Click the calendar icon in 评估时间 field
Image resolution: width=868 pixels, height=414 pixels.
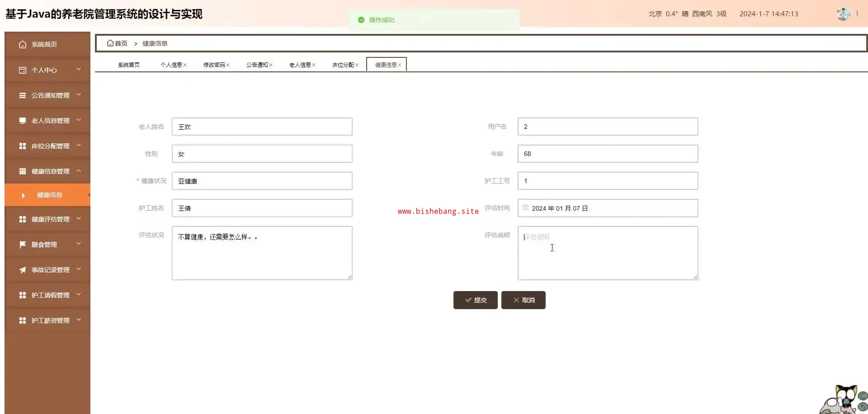[526, 208]
